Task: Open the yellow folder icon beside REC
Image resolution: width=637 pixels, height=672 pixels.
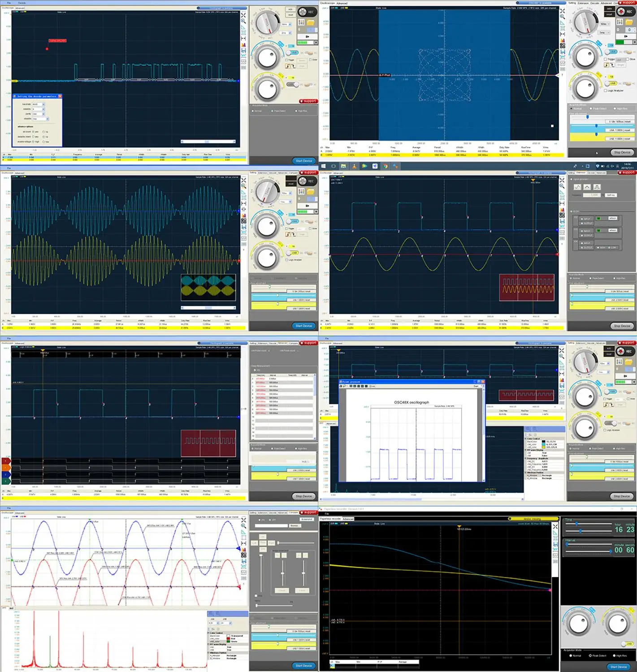Action: [x=311, y=22]
